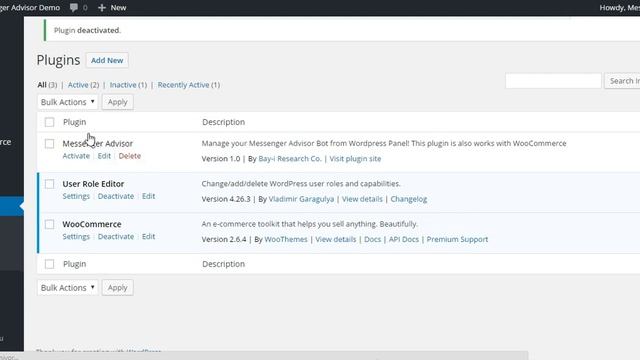This screenshot has width=640, height=360.
Task: Click the Plugin deactivated notice text
Action: tap(87, 30)
